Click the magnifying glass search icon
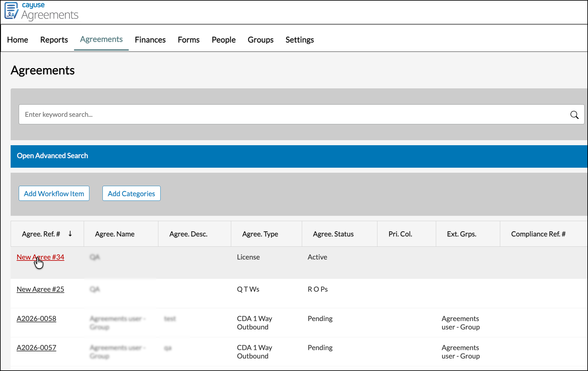The width and height of the screenshot is (588, 371). pos(574,115)
